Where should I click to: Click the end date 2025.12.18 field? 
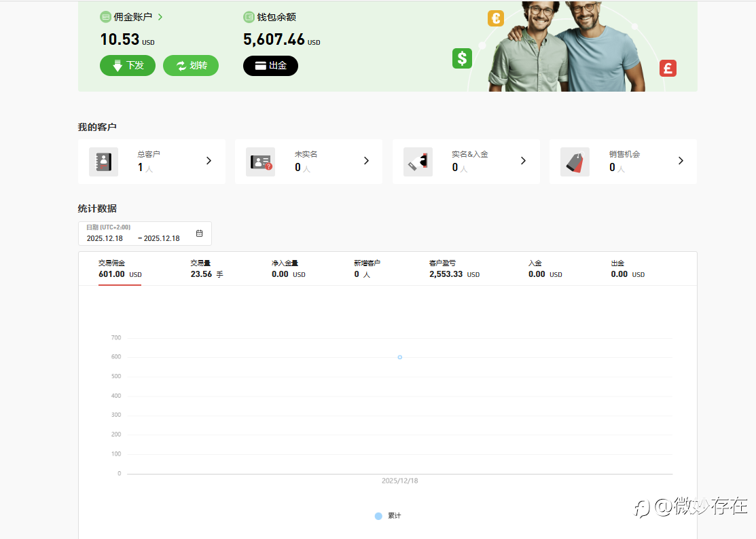tap(162, 238)
